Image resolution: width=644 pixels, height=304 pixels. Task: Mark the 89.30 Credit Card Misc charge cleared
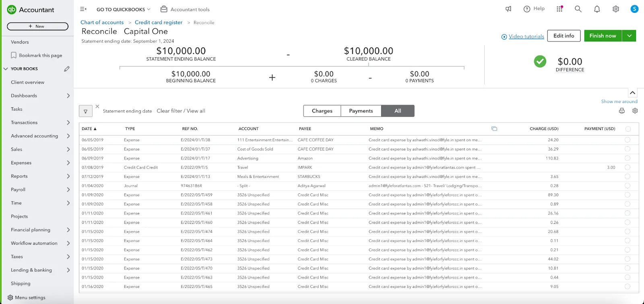pos(627,195)
